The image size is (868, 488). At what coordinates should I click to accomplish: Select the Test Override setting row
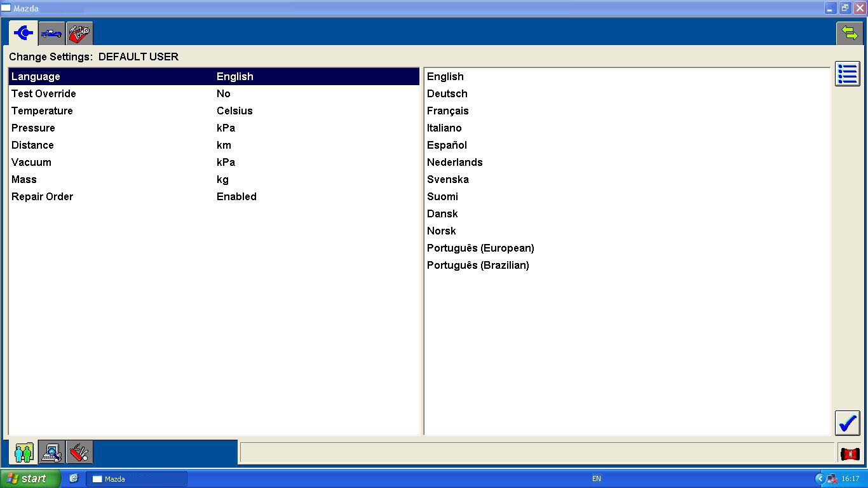coord(214,93)
